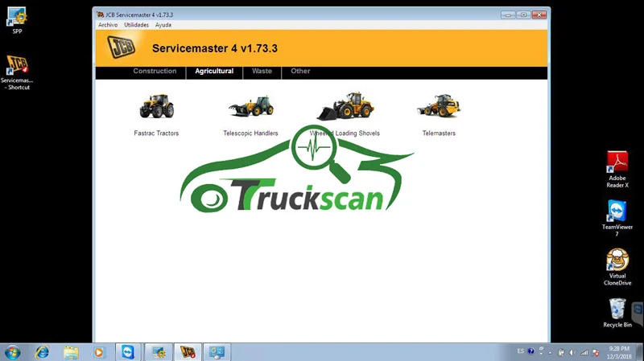Click the JCB logo in header
The image size is (644, 361).
coord(122,47)
